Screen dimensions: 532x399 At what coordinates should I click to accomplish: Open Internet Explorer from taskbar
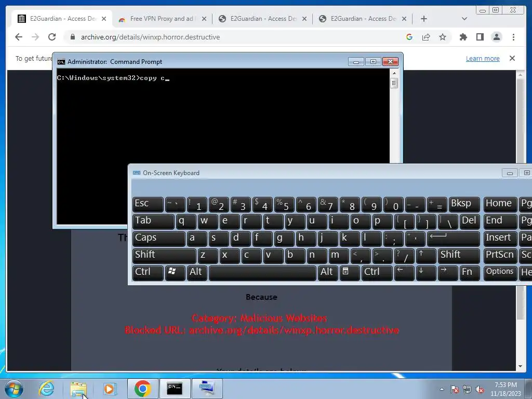[46, 389]
